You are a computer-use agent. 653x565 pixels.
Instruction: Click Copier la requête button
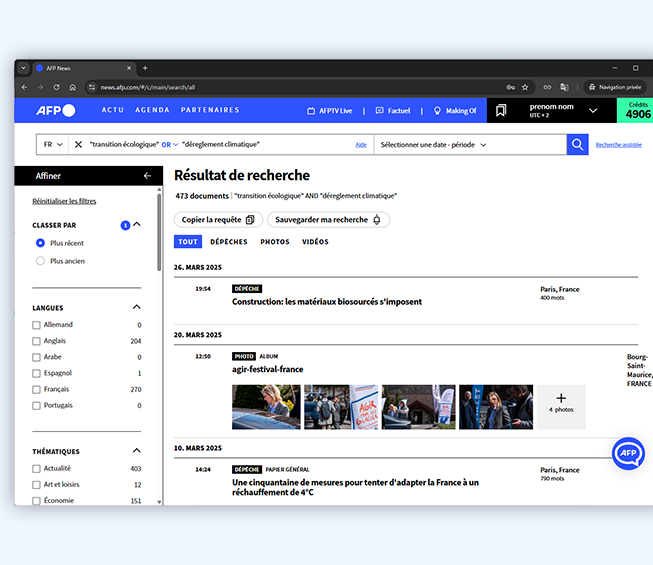tap(218, 219)
